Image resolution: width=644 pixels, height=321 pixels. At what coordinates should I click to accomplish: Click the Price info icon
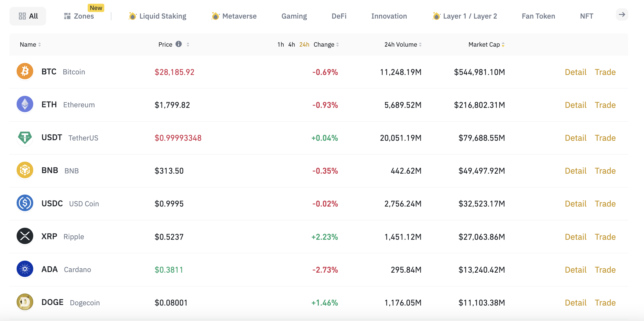coord(178,44)
